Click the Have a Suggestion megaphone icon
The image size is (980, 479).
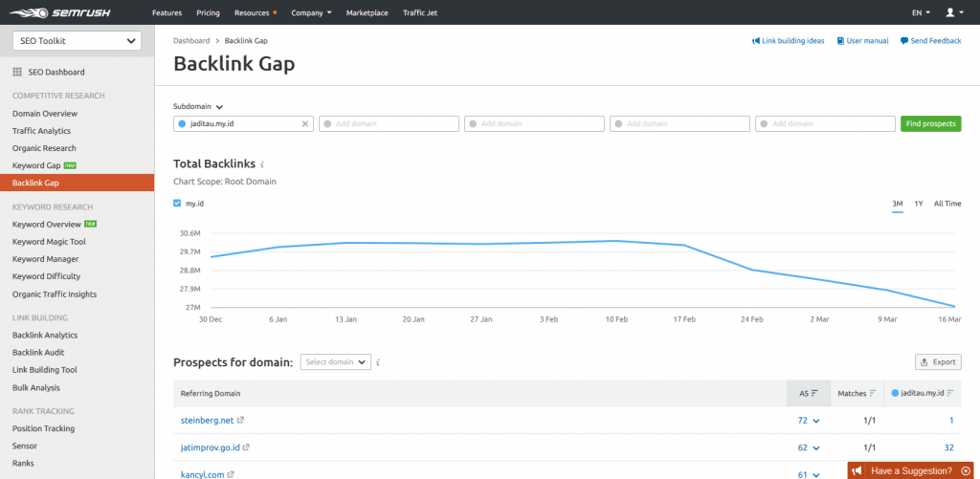858,470
